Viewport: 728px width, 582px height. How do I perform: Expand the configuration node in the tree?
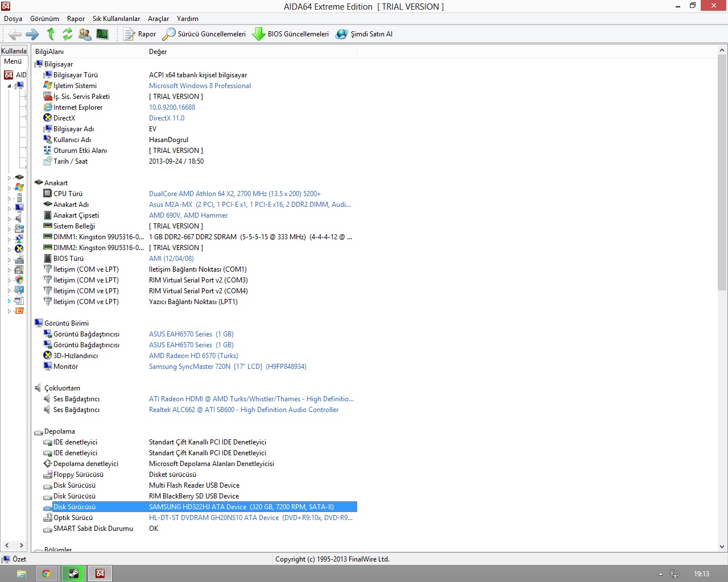[x=9, y=290]
